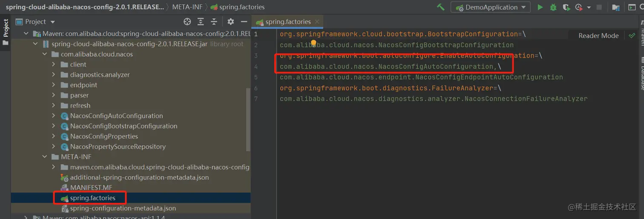
Task: Click the jar archive icon of library root
Action: coord(46,44)
